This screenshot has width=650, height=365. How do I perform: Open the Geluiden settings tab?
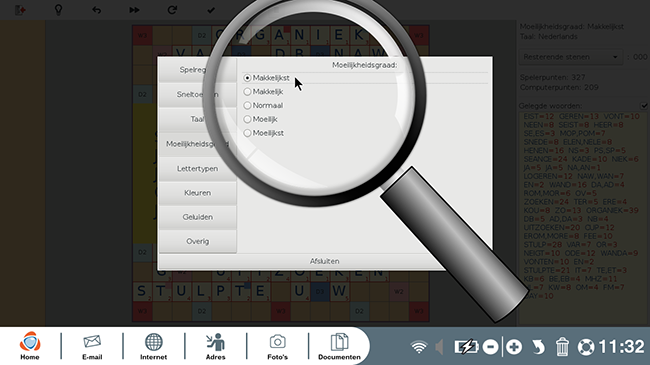[197, 217]
